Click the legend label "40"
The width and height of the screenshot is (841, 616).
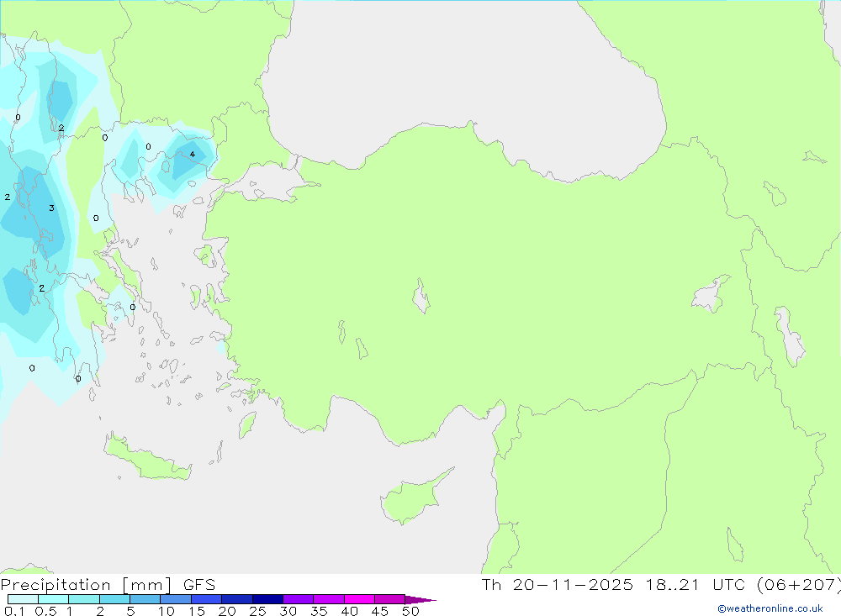(x=349, y=611)
